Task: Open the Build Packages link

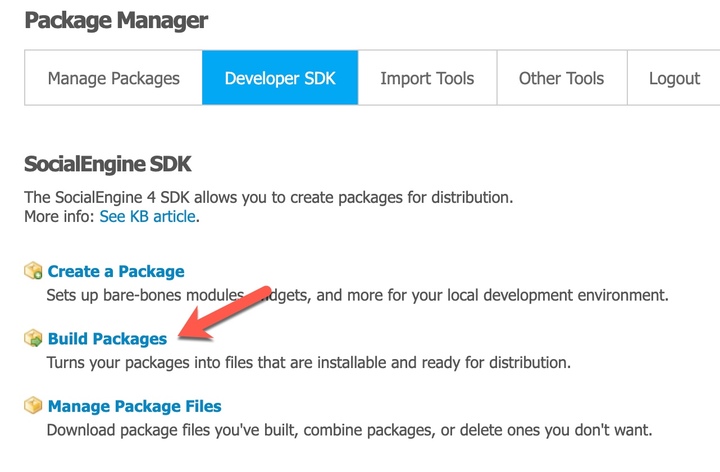Action: pyautogui.click(x=107, y=339)
